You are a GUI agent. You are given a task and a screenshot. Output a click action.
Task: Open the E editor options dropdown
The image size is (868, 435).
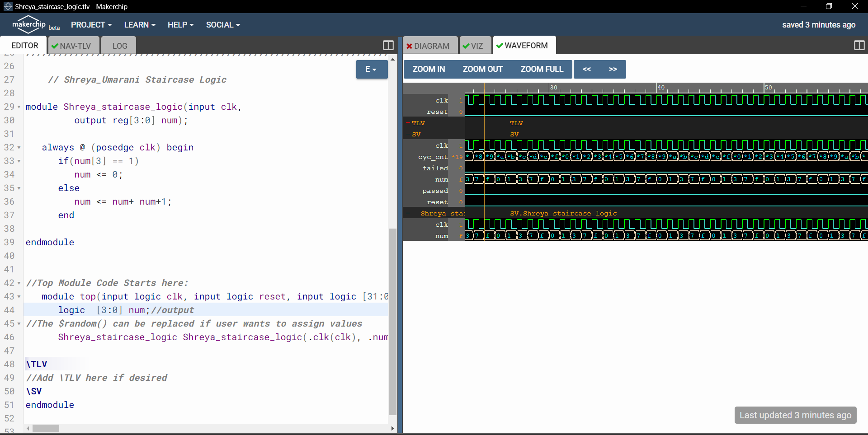[372, 69]
